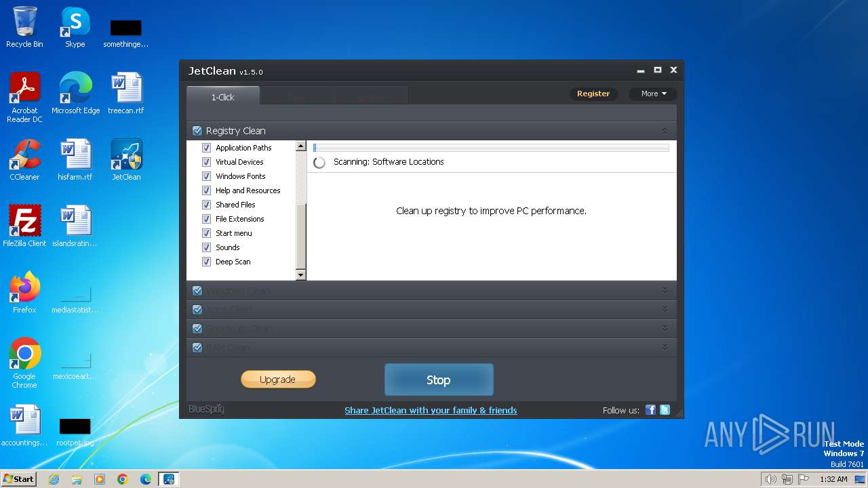Viewport: 868px width, 488px height.
Task: Open Windows Explorer folder taskbar icon
Action: pos(77,479)
